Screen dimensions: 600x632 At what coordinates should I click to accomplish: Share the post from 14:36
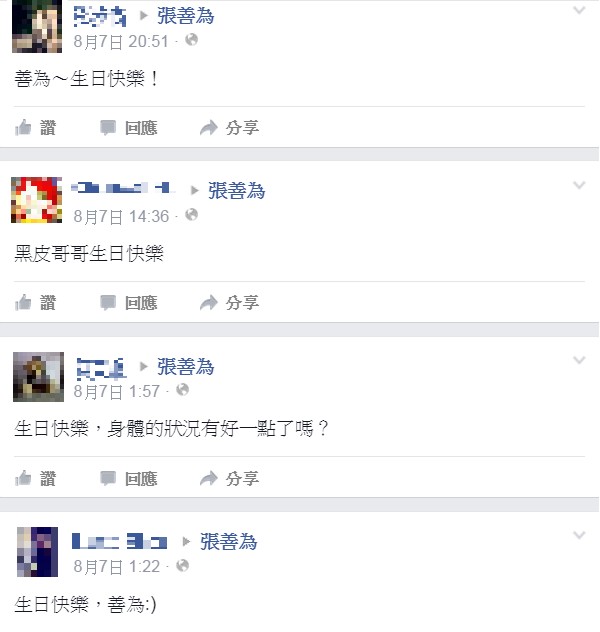pyautogui.click(x=229, y=303)
